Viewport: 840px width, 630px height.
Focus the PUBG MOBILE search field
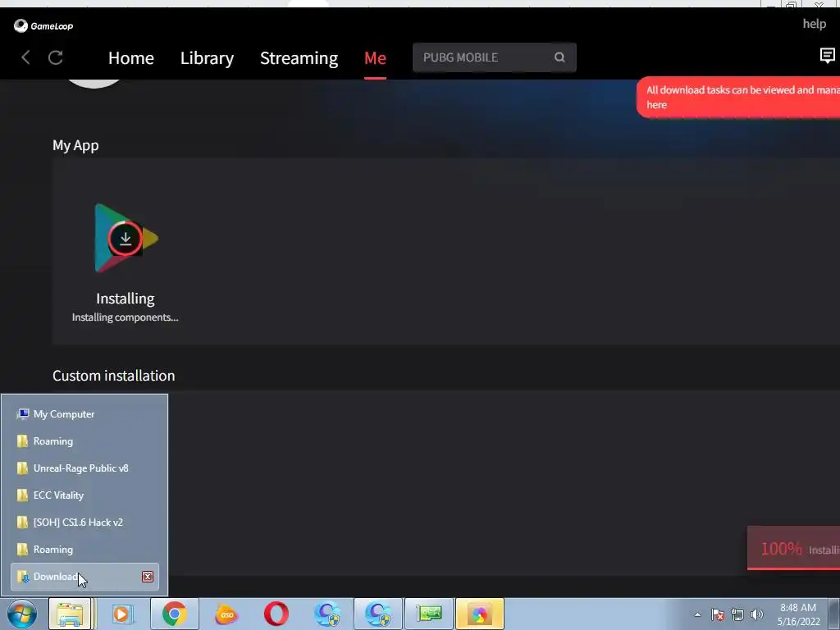[494, 57]
